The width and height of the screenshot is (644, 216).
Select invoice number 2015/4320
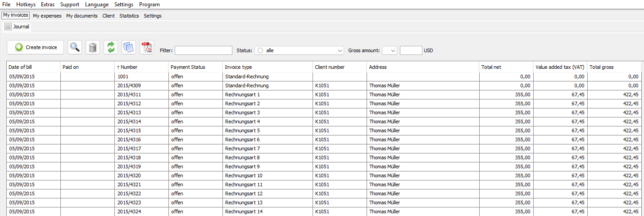141,175
